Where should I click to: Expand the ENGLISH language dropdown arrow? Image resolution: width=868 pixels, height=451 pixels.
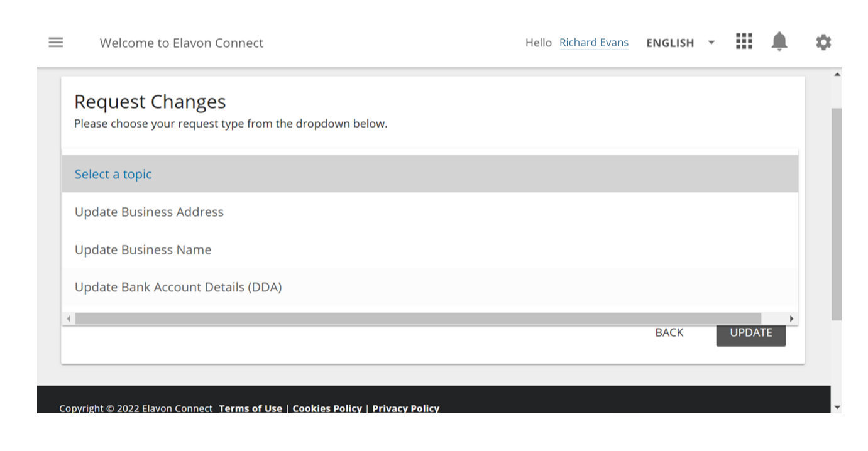click(711, 43)
